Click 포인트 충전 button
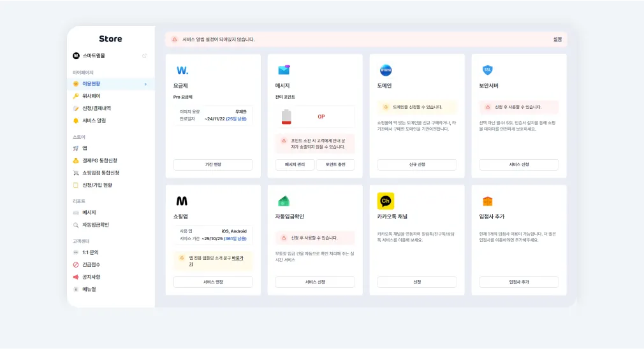644x349 pixels. point(335,164)
